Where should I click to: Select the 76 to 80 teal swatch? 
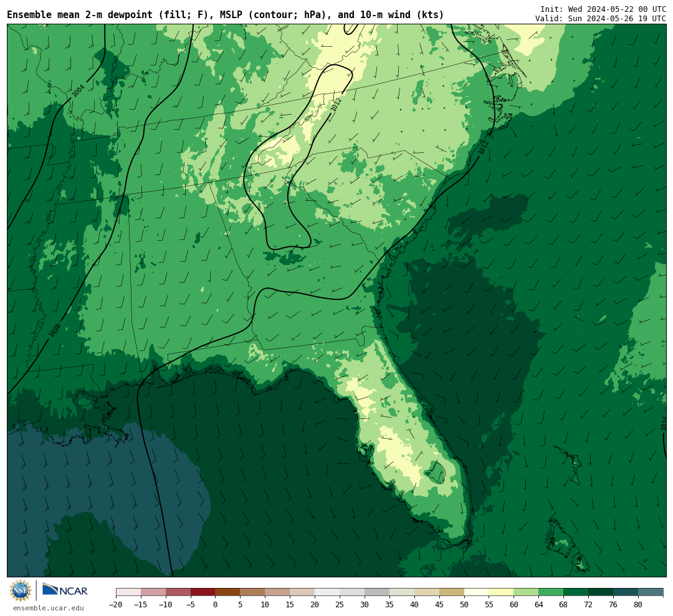tap(626, 592)
